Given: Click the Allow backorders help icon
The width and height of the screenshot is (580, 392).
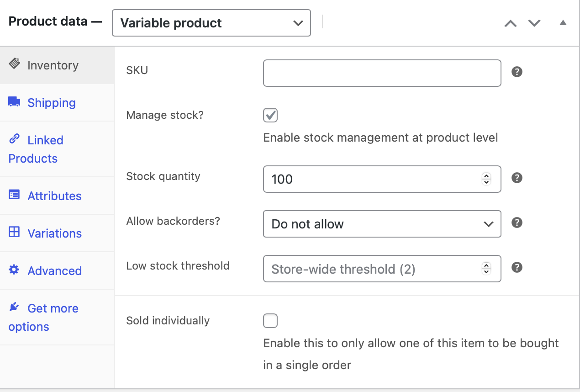Looking at the screenshot, I should (x=517, y=222).
